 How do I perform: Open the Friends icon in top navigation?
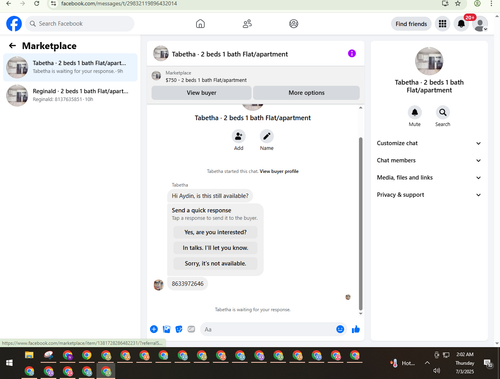247,24
